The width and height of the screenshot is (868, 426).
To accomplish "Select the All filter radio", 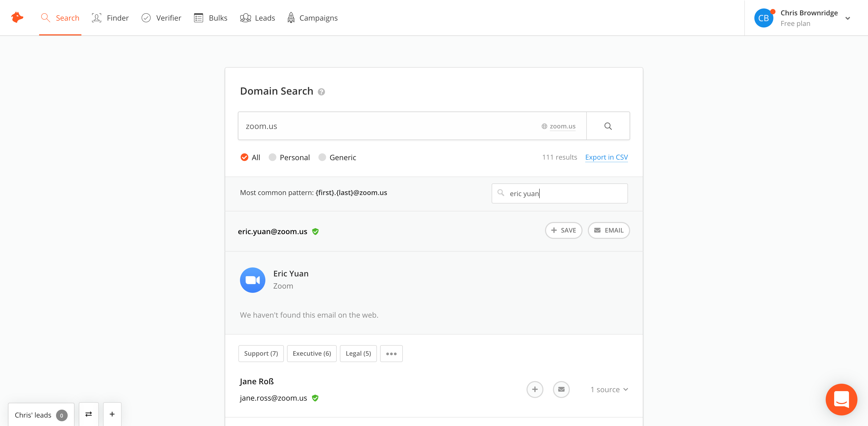I will (244, 158).
